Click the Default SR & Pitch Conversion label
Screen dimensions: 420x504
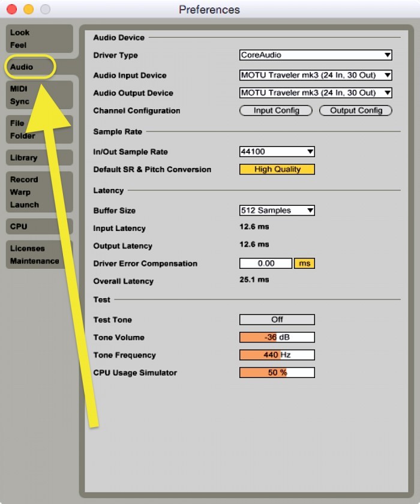152,169
